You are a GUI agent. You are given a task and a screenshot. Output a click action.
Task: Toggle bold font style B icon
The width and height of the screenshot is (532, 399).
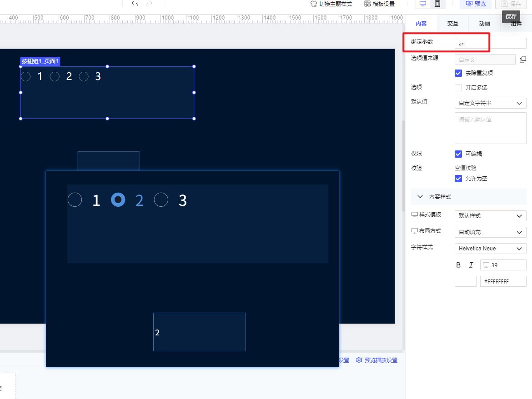pyautogui.click(x=458, y=265)
